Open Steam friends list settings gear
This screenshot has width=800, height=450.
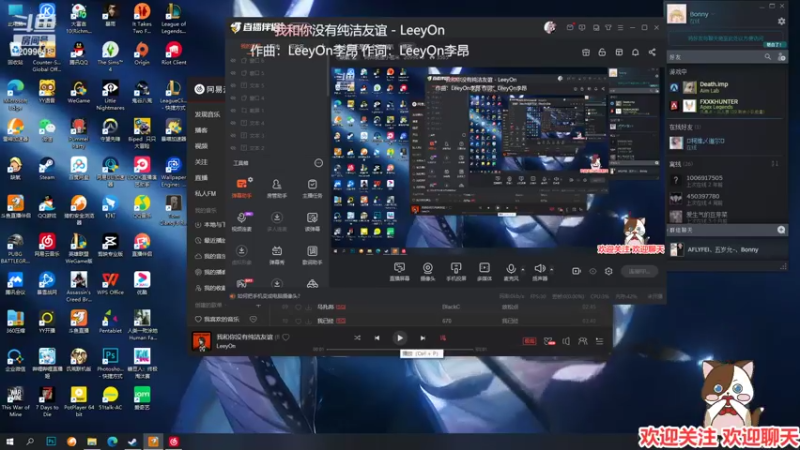pos(781,21)
